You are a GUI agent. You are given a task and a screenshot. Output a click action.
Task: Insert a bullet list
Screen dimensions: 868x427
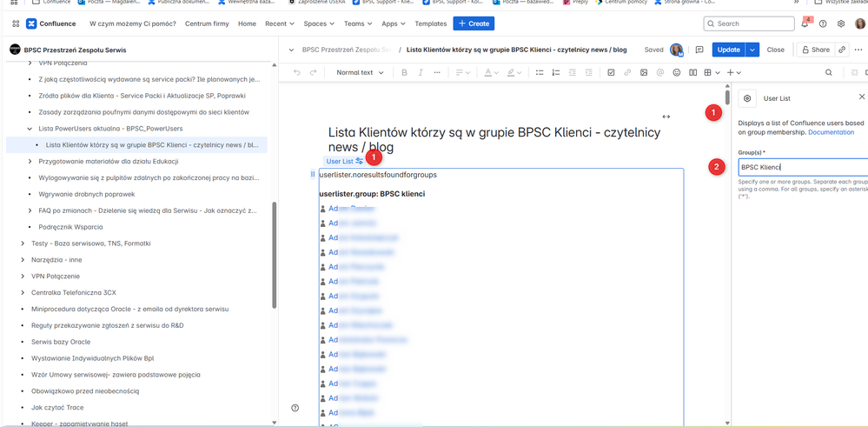click(540, 72)
